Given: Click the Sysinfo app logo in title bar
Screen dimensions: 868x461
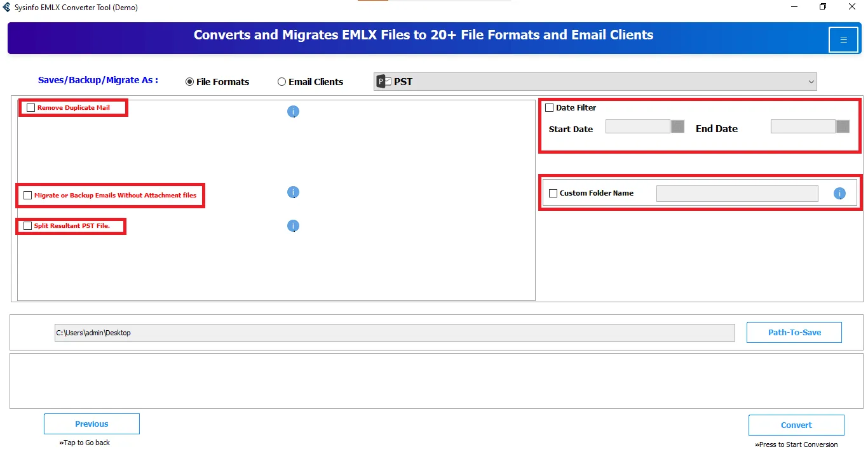Looking at the screenshot, I should click(x=7, y=8).
